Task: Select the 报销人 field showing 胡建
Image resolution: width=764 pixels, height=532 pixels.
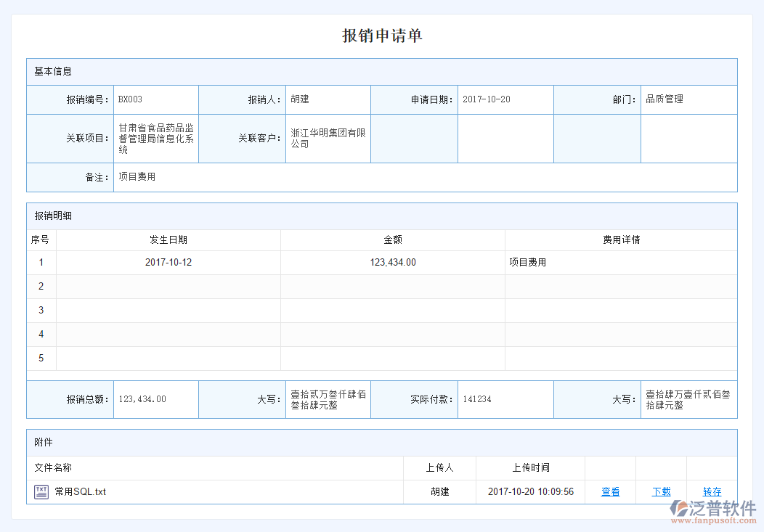Action: [300, 99]
